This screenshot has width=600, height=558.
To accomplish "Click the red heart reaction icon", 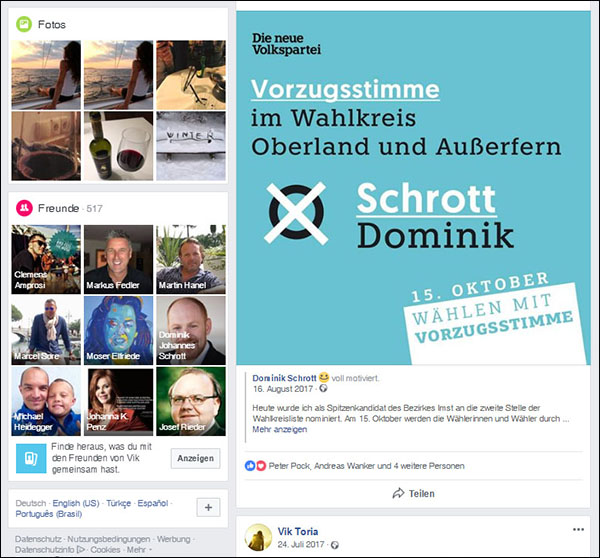I will [261, 466].
